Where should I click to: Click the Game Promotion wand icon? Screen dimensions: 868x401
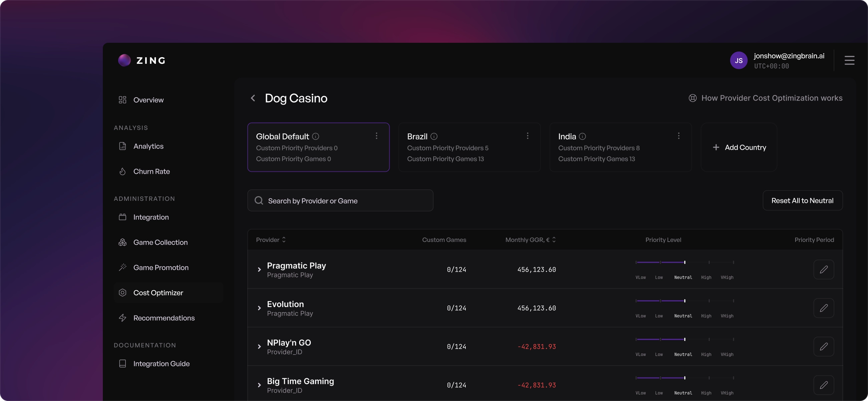(x=122, y=267)
